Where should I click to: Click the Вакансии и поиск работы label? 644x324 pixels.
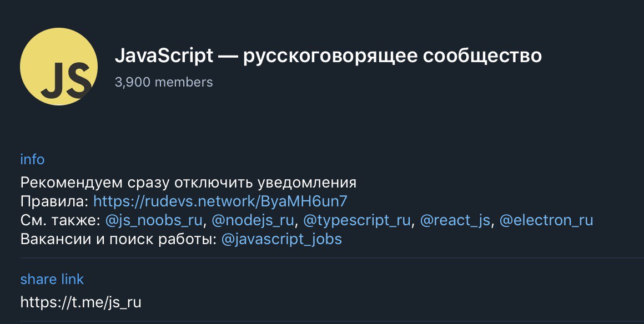pyautogui.click(x=118, y=240)
